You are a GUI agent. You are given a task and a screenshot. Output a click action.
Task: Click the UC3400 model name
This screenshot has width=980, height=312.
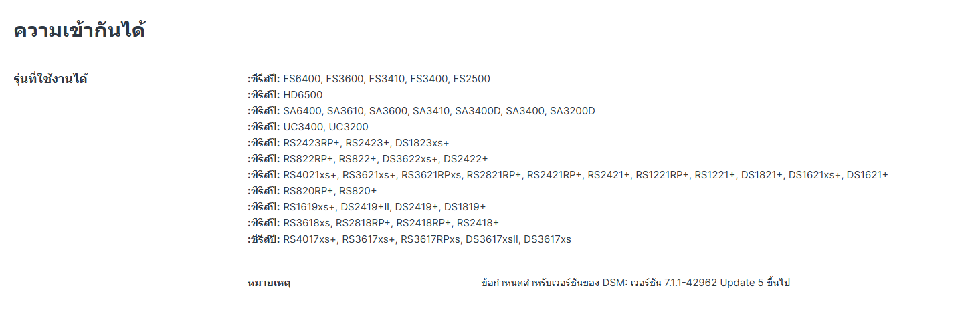[x=303, y=127]
